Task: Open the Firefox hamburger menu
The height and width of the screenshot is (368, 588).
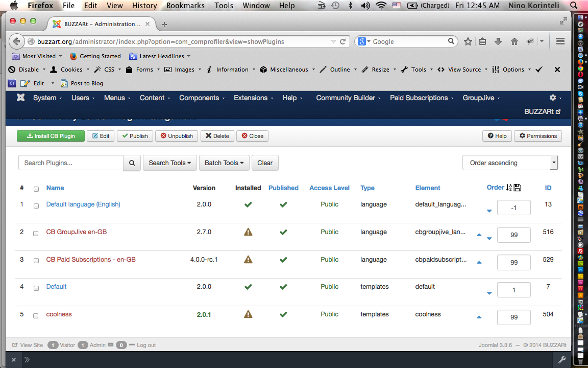Action: 560,41
